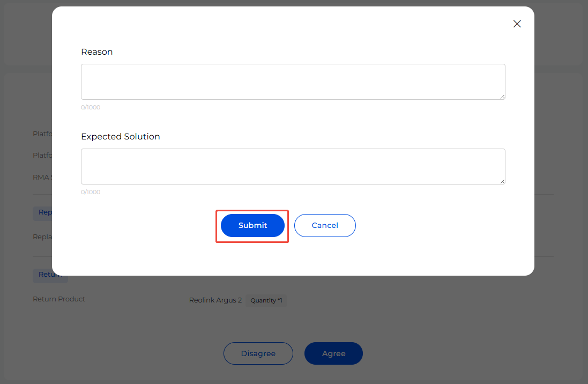
Task: Click the Reason 0/1000 character counter
Action: [x=91, y=107]
